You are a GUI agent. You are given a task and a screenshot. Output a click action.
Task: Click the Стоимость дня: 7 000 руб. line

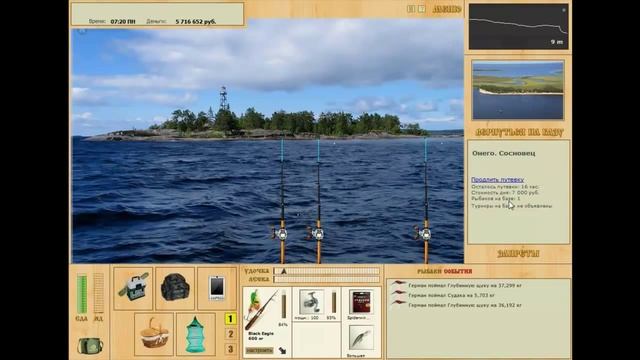(505, 192)
